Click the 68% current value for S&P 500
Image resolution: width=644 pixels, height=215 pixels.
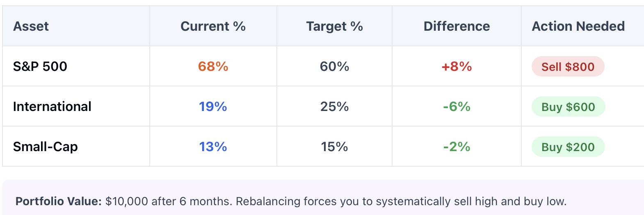tap(213, 66)
